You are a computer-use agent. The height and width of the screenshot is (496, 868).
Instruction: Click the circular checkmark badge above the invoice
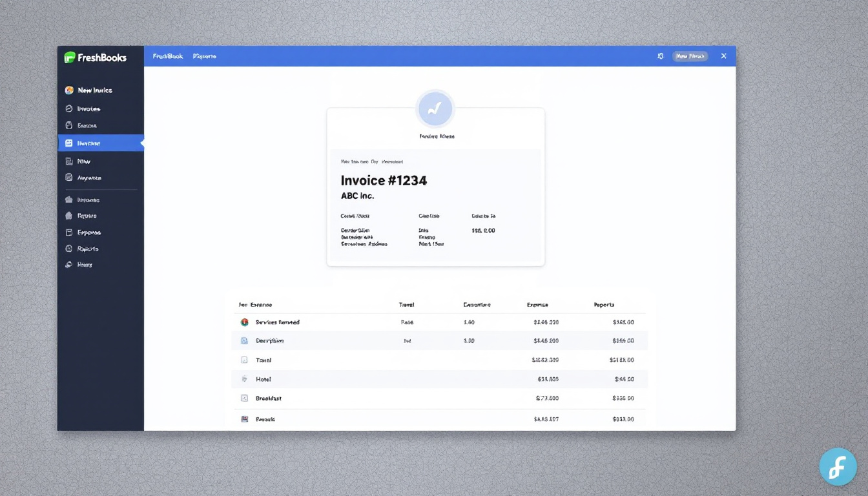[x=435, y=108]
